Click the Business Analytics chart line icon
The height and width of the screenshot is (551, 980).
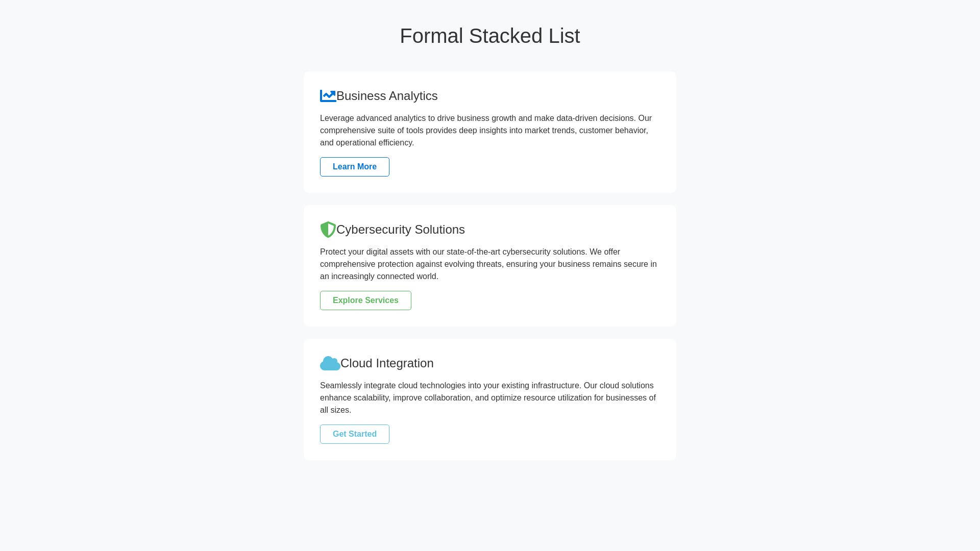pos(328,96)
